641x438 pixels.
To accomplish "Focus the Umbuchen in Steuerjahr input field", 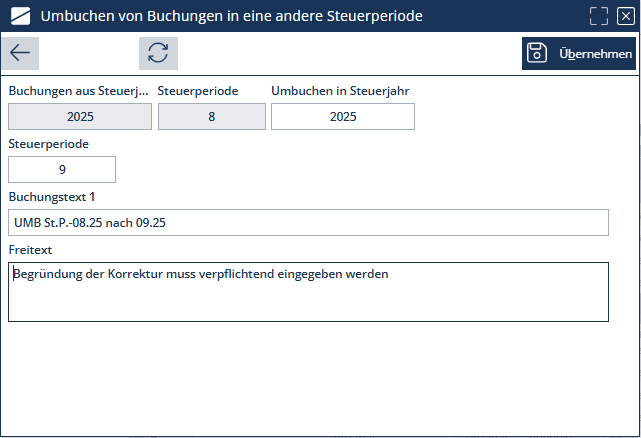I will coord(342,117).
